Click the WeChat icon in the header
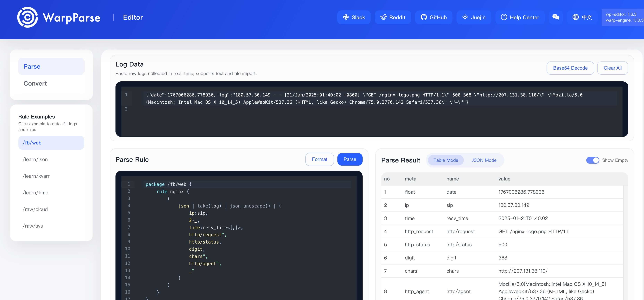Screen dimensions: 644x300 click(556, 17)
